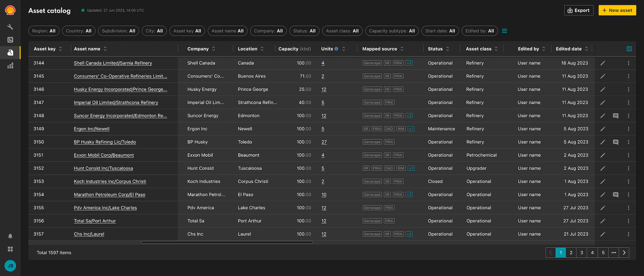Open the Capacity subtype filter dropdown
This screenshot has height=276, width=644.
[392, 31]
